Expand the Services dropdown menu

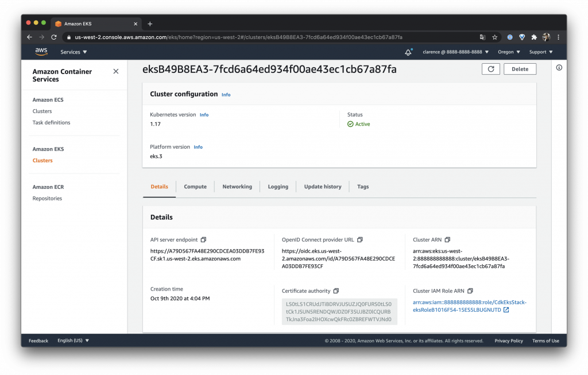73,52
